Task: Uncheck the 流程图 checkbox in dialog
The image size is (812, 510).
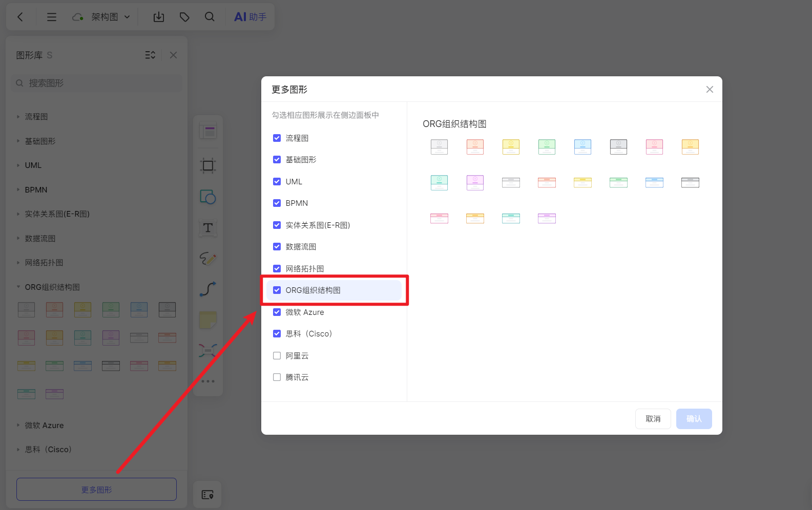Action: (277, 138)
